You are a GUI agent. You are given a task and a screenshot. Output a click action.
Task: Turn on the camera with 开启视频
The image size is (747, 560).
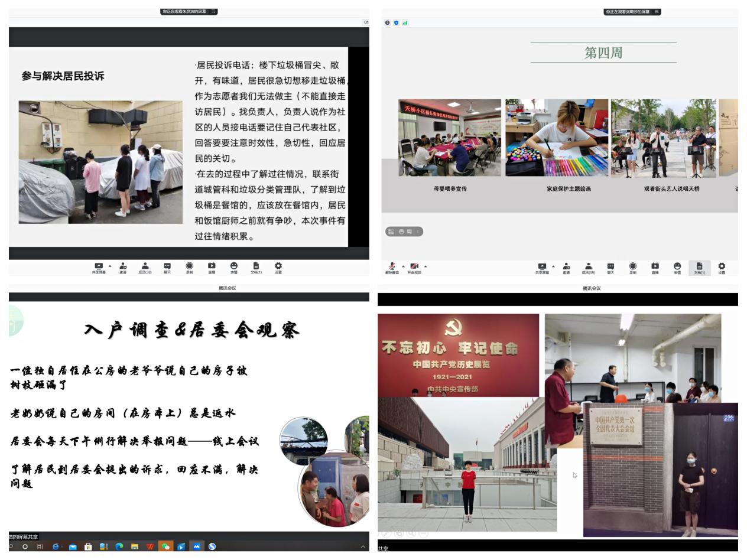tap(414, 267)
